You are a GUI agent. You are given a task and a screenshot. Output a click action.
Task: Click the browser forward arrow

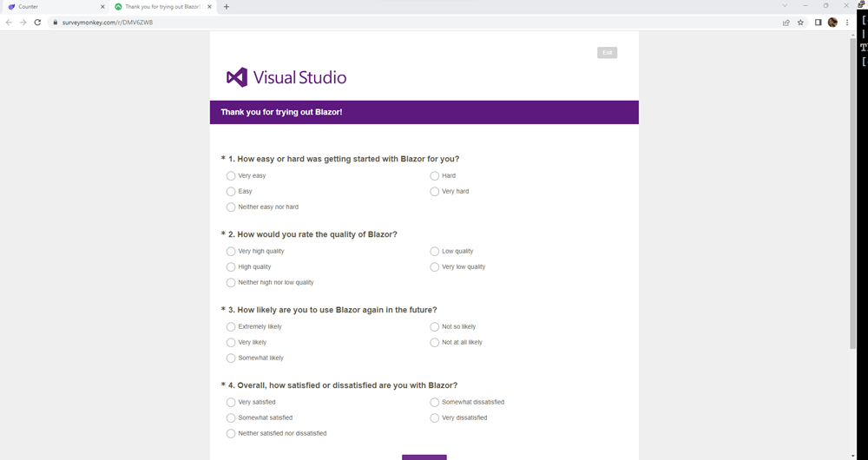pyautogui.click(x=23, y=23)
